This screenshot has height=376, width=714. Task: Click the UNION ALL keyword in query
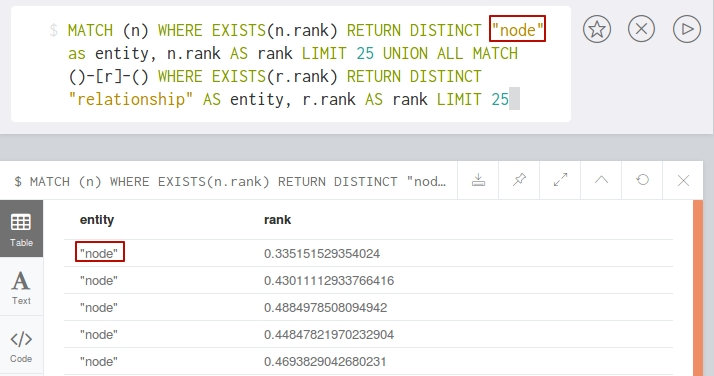click(423, 53)
